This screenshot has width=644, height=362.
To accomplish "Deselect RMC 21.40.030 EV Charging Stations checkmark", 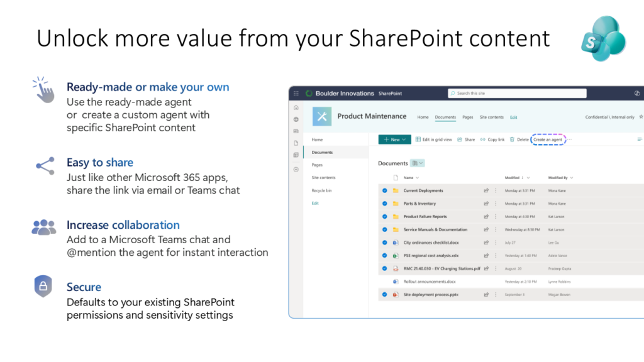I will (384, 269).
